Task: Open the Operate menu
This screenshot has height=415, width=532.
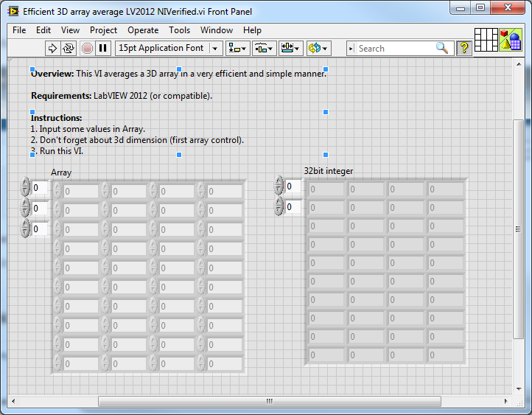Action: (x=143, y=30)
